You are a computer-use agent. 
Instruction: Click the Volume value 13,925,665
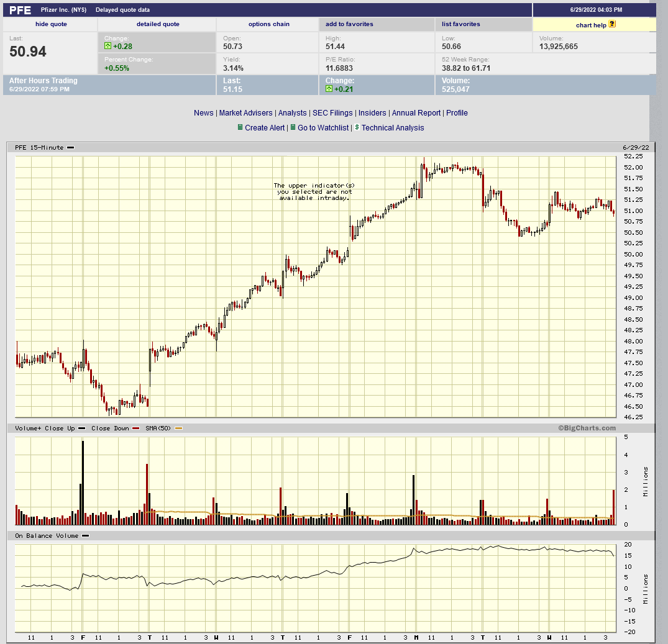click(x=559, y=47)
